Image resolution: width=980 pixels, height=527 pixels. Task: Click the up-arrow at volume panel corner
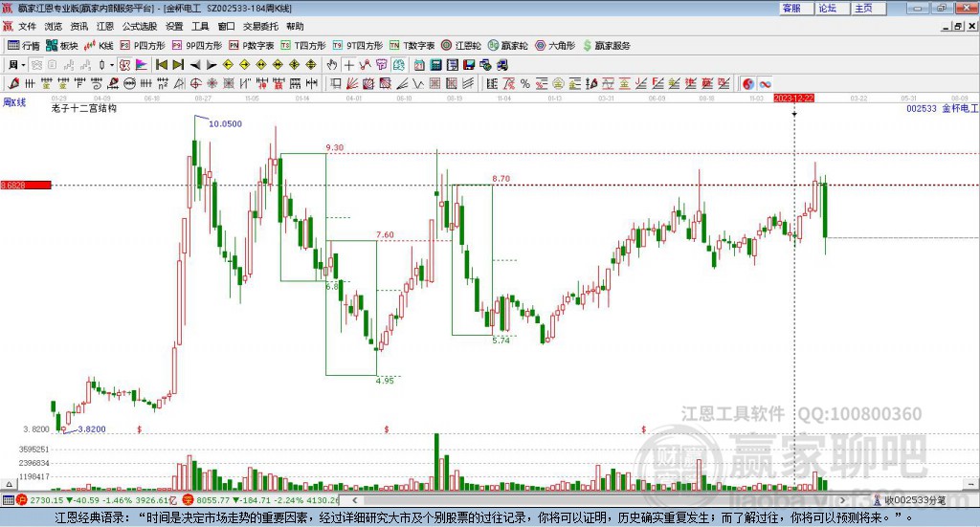point(9,484)
